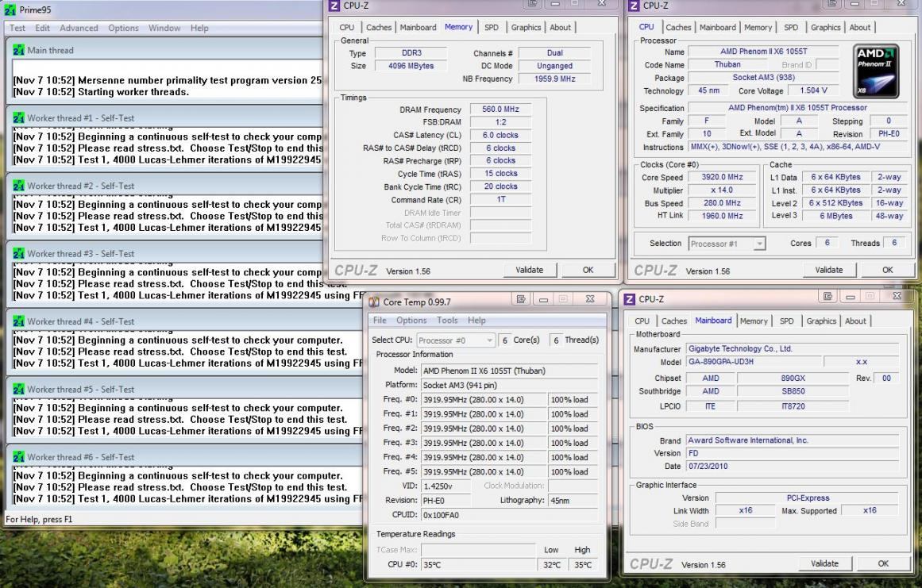Switch to SPD tab in CPU-Z Mainboard window

(787, 321)
